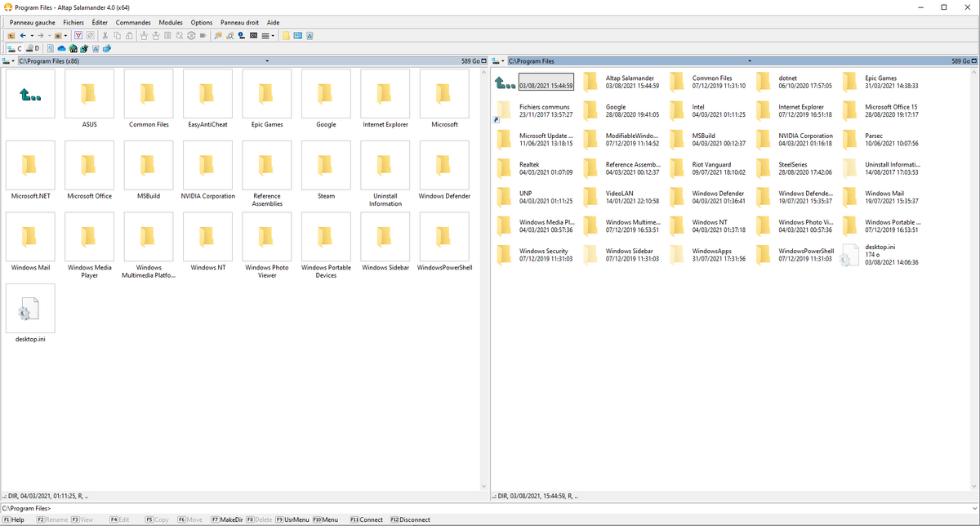Select the desktop.ini file in the left panel
Viewport: 980px width, 526px height.
(x=30, y=314)
